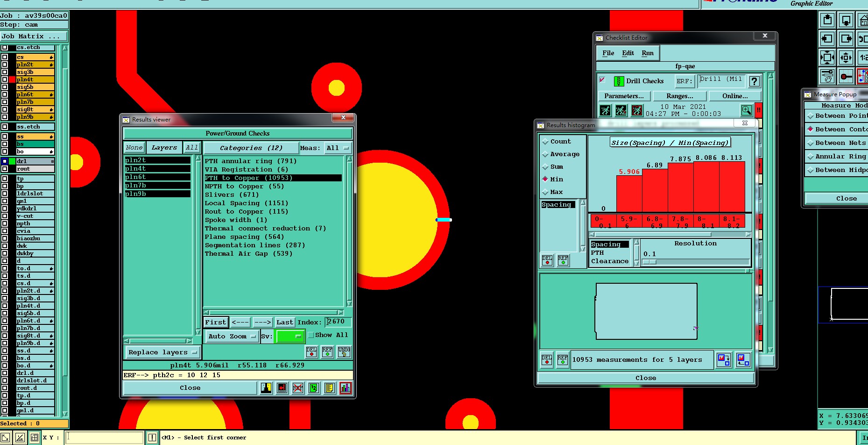Open the Auto Zoom dropdown

(233, 337)
